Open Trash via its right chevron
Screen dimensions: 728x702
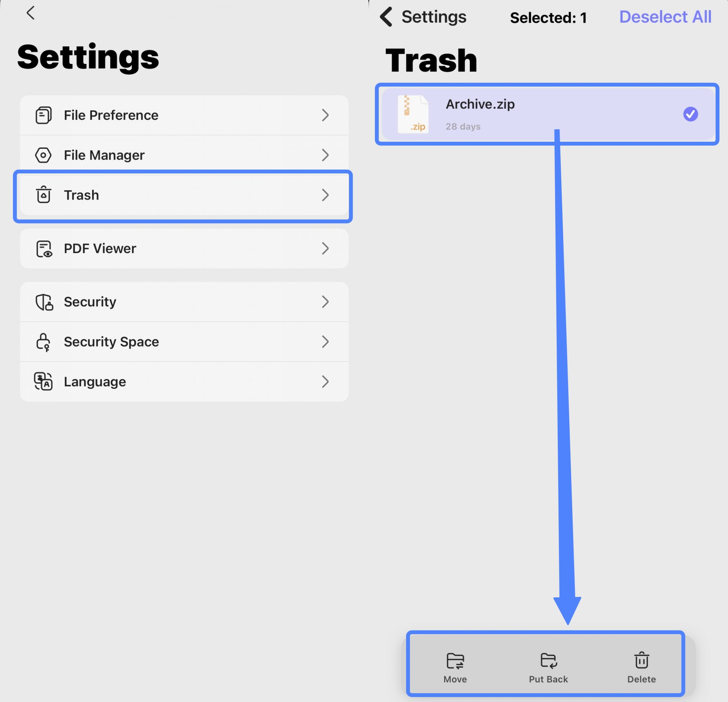click(x=325, y=195)
